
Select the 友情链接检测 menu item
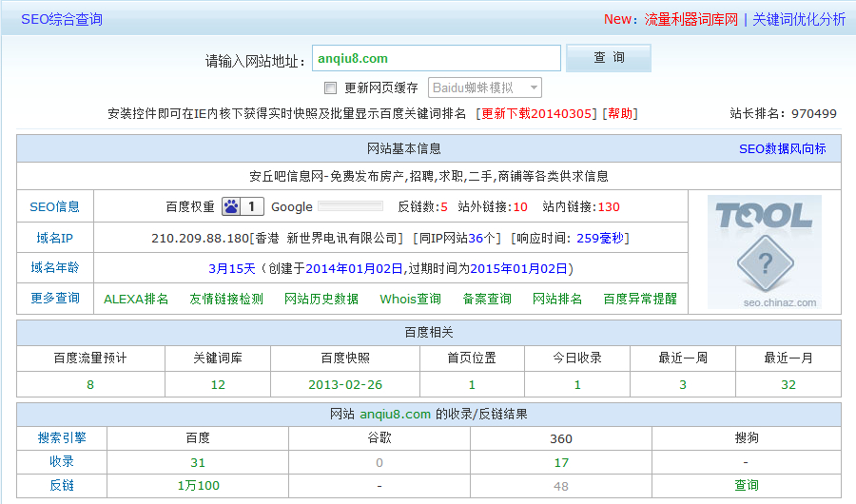click(226, 299)
